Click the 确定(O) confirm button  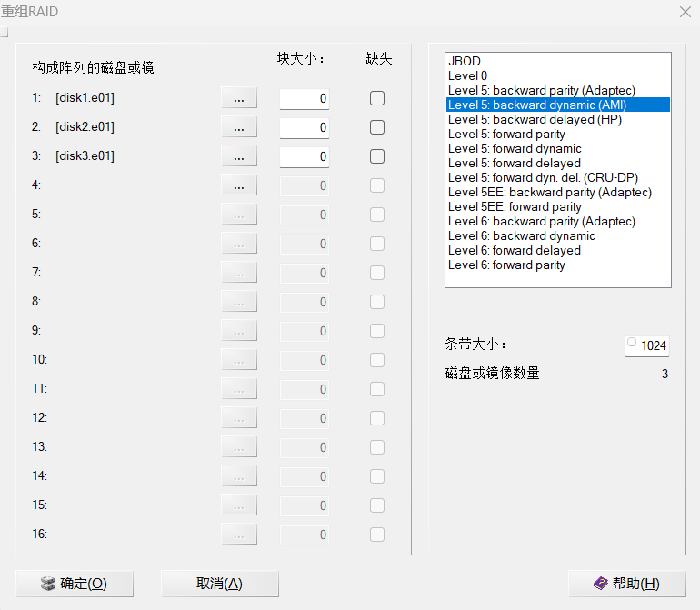(75, 584)
